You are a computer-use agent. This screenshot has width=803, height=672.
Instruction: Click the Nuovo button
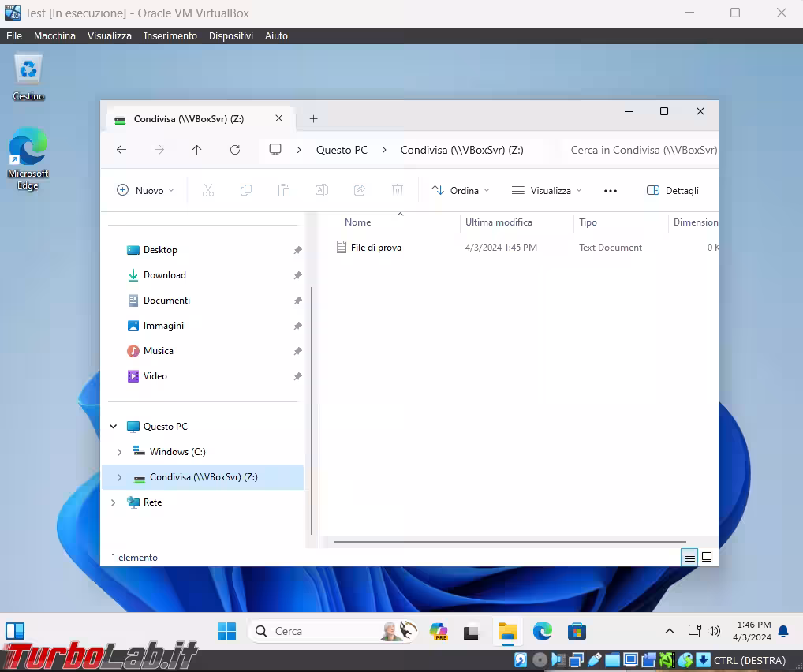pyautogui.click(x=145, y=190)
